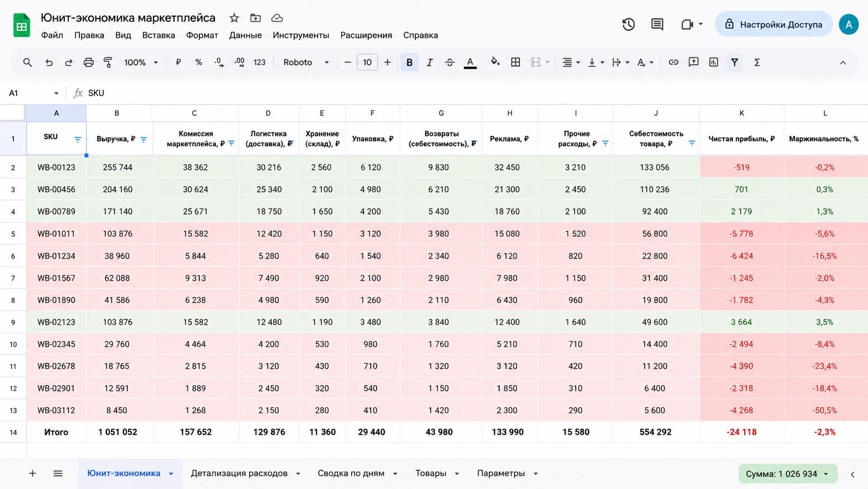The height and width of the screenshot is (489, 868).
Task: Open side panel arrow at bottom right
Action: point(852,474)
